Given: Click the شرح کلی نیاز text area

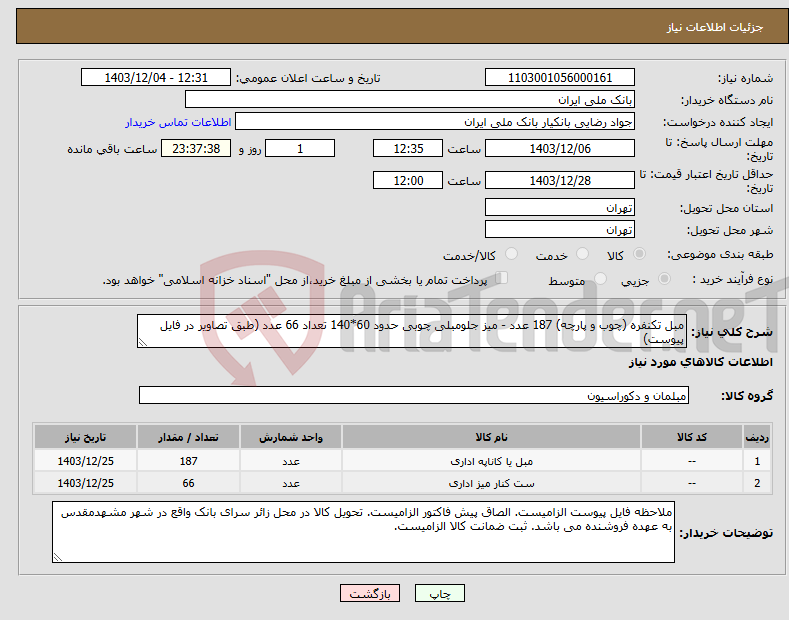Looking at the screenshot, I should point(412,331).
